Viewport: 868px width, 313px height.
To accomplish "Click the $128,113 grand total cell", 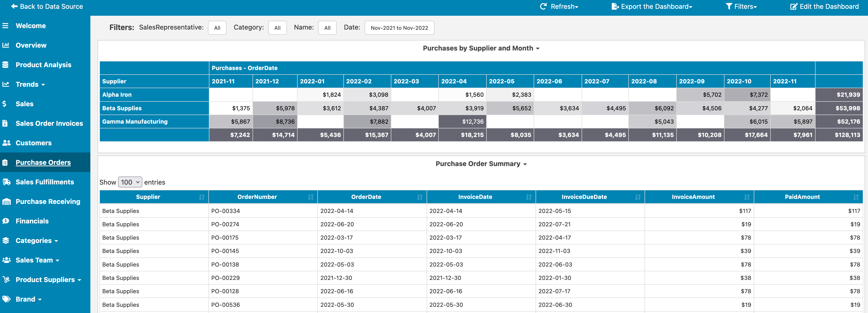I will tap(839, 135).
